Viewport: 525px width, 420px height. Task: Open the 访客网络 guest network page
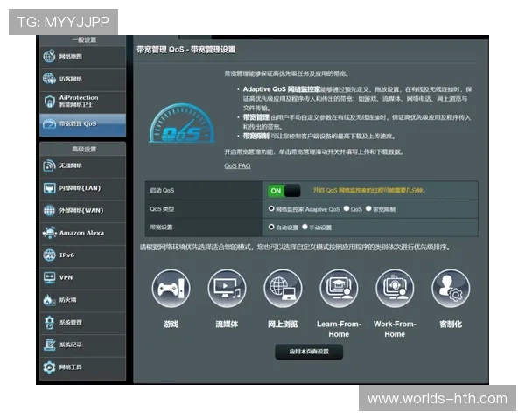pyautogui.click(x=83, y=79)
